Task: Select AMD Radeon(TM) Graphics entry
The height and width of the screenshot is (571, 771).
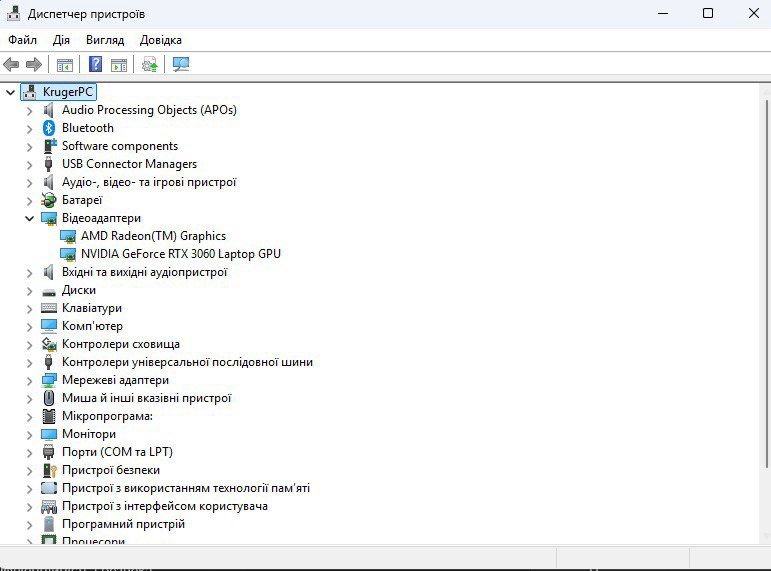Action: coord(153,236)
